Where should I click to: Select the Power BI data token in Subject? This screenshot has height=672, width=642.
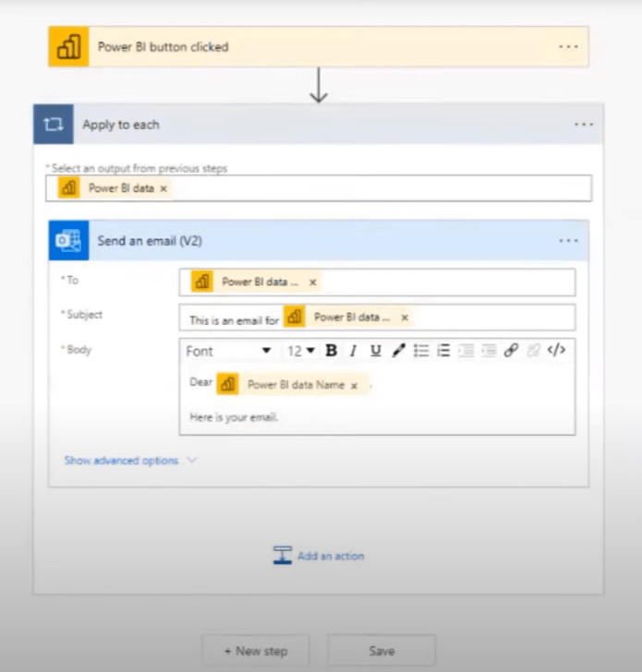click(346, 318)
